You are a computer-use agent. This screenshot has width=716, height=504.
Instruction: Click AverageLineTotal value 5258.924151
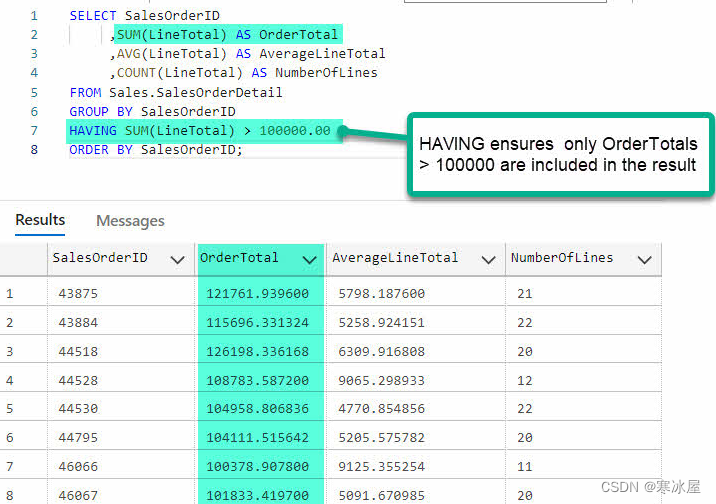[x=382, y=323]
